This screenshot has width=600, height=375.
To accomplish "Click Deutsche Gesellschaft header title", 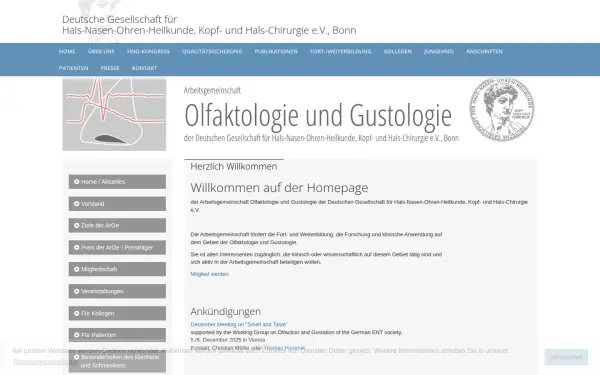I will 209,24.
